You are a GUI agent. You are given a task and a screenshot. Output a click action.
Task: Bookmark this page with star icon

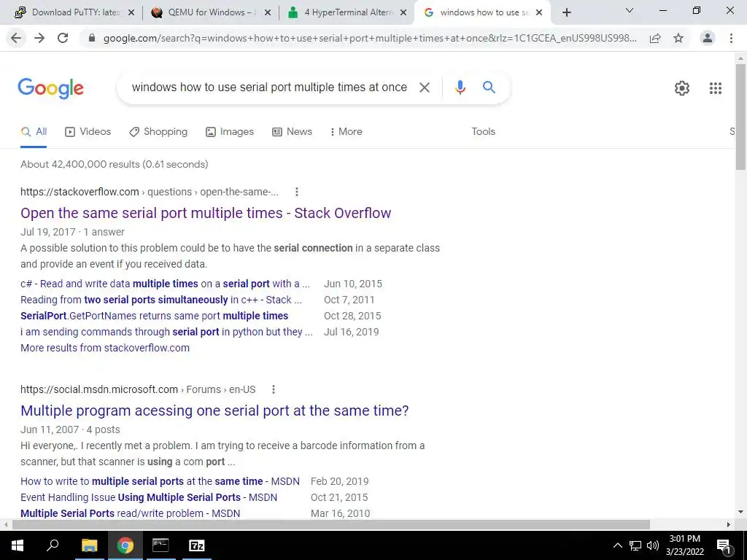pos(678,38)
